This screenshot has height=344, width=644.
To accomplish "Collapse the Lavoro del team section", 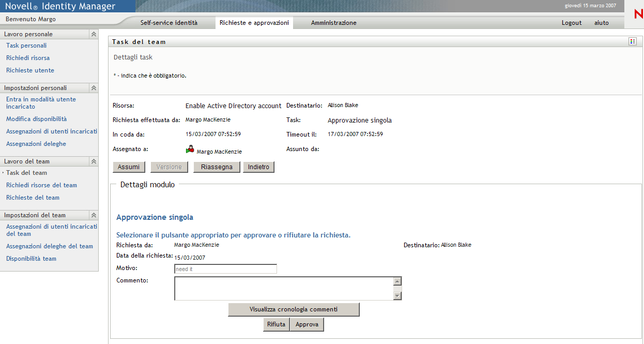I will point(94,161).
